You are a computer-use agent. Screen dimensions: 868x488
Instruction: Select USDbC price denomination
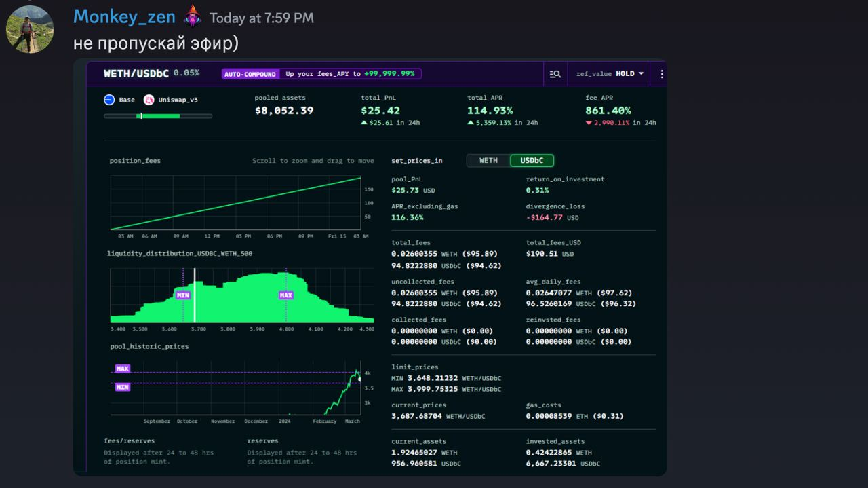coord(532,161)
